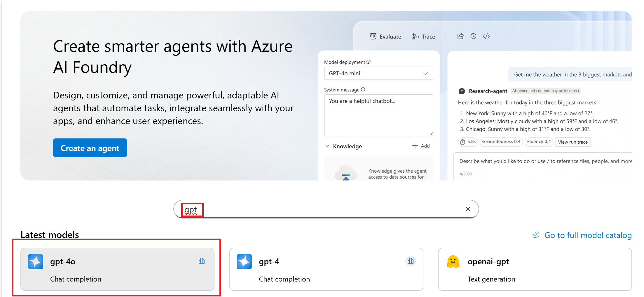This screenshot has height=297, width=644.
Task: Click the code view icon
Action: coord(486,36)
